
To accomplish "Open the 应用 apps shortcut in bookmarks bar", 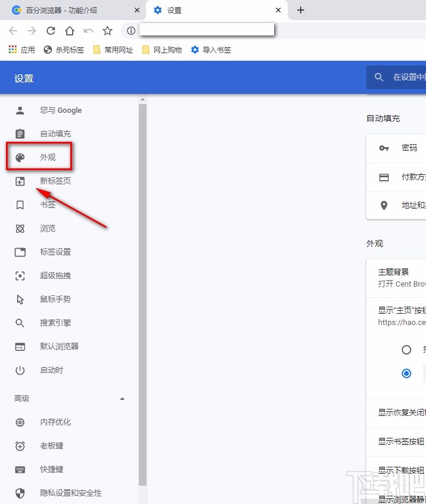I will 21,50.
